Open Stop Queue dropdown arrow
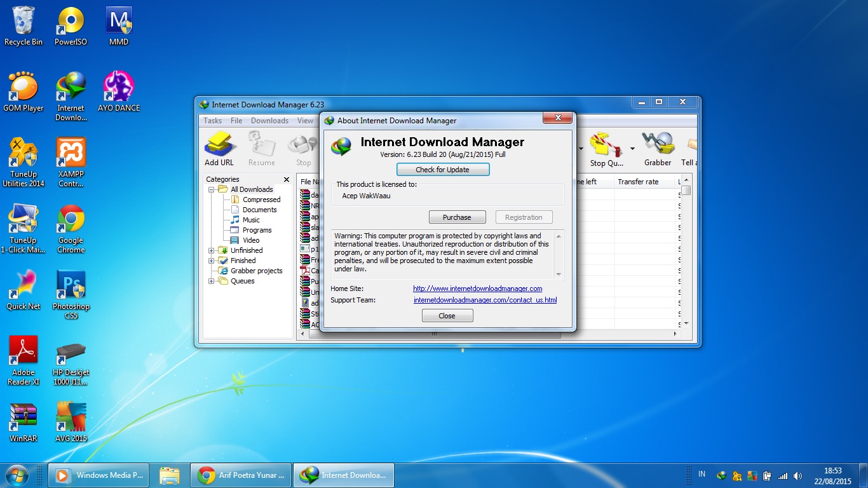This screenshot has width=868, height=488. pos(632,149)
